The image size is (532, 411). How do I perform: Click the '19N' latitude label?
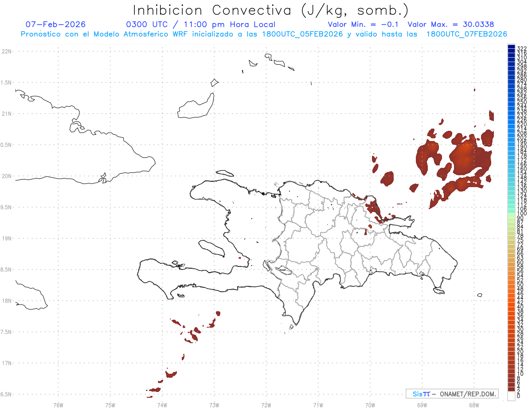tap(6, 239)
